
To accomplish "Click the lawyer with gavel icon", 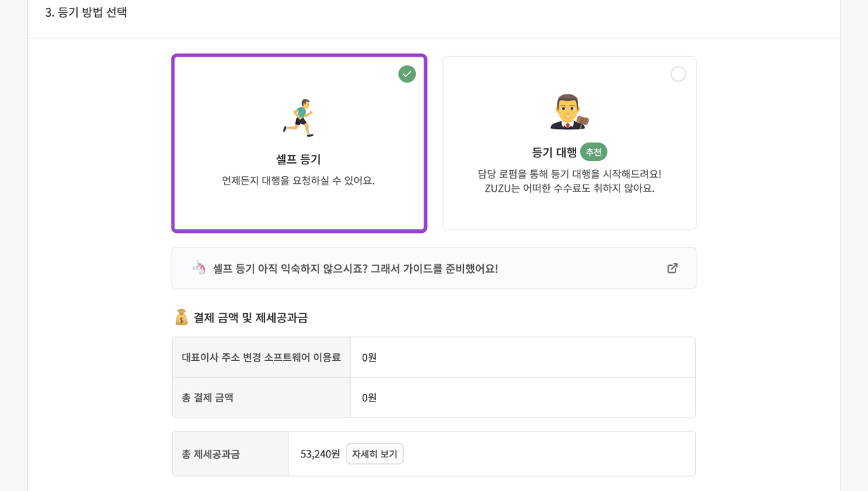I will tap(569, 112).
